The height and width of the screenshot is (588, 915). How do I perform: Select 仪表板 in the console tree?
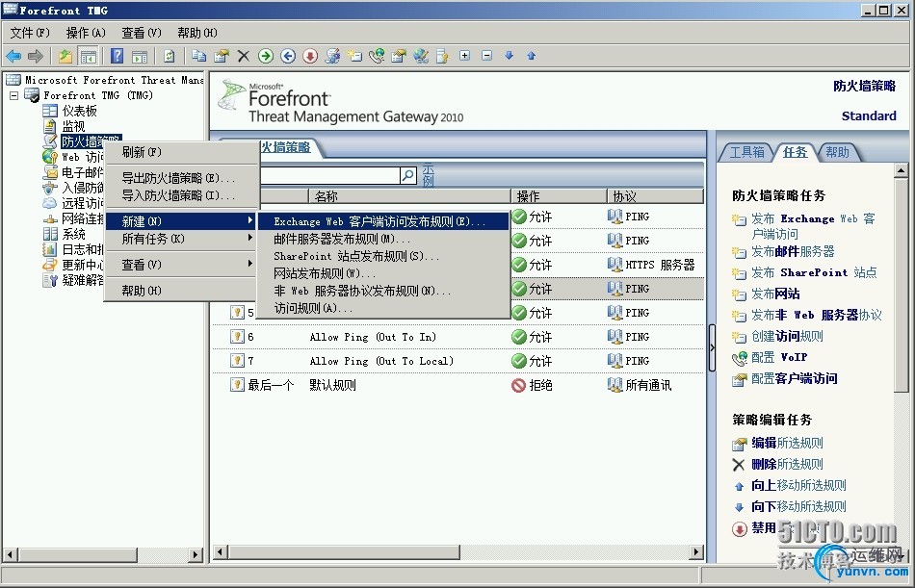click(x=79, y=111)
